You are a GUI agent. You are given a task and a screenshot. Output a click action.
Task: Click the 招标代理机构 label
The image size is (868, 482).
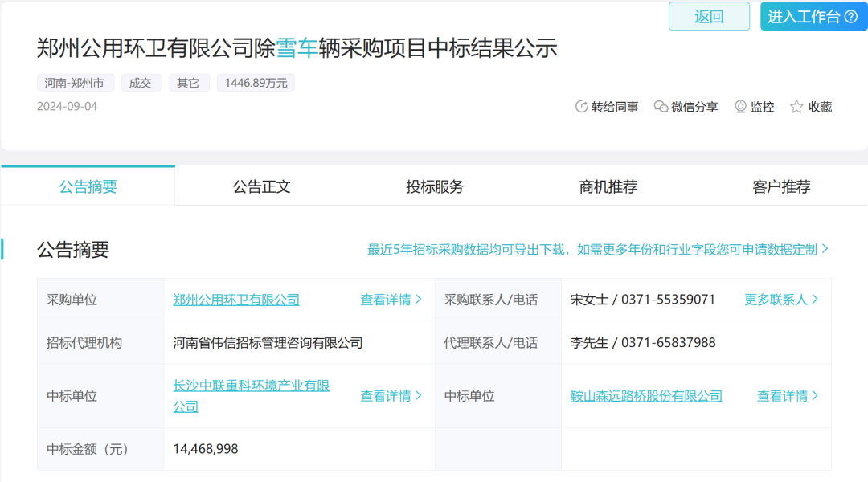pyautogui.click(x=84, y=342)
